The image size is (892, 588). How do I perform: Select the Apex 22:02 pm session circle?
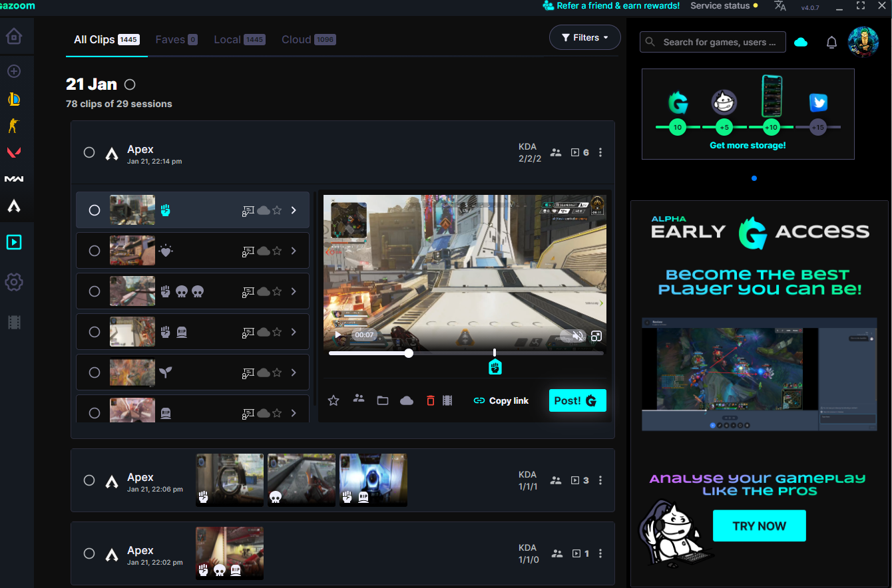[89, 553]
